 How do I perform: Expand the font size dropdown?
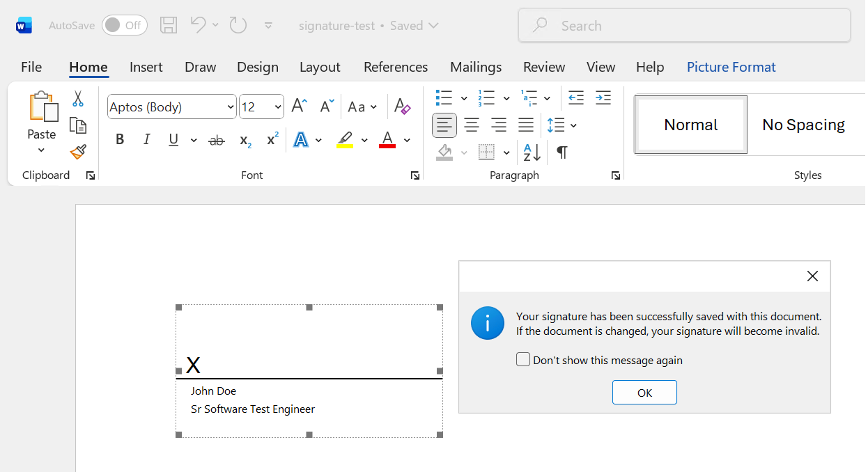[278, 107]
